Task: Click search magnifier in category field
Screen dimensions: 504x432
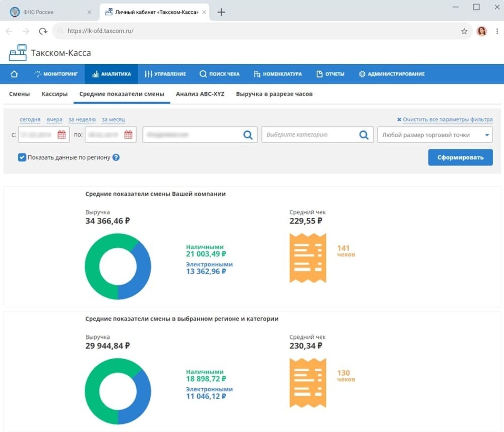Action: [364, 135]
